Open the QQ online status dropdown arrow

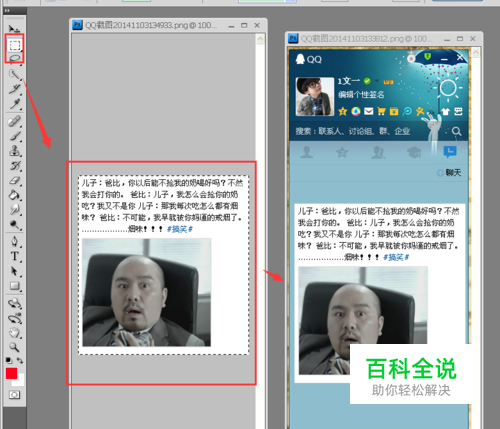click(377, 81)
